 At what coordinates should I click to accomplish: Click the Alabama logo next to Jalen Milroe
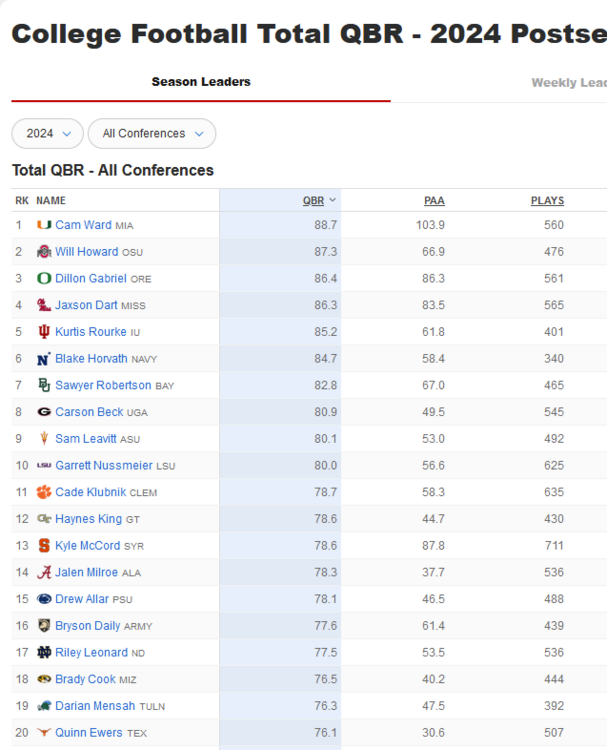(x=44, y=572)
